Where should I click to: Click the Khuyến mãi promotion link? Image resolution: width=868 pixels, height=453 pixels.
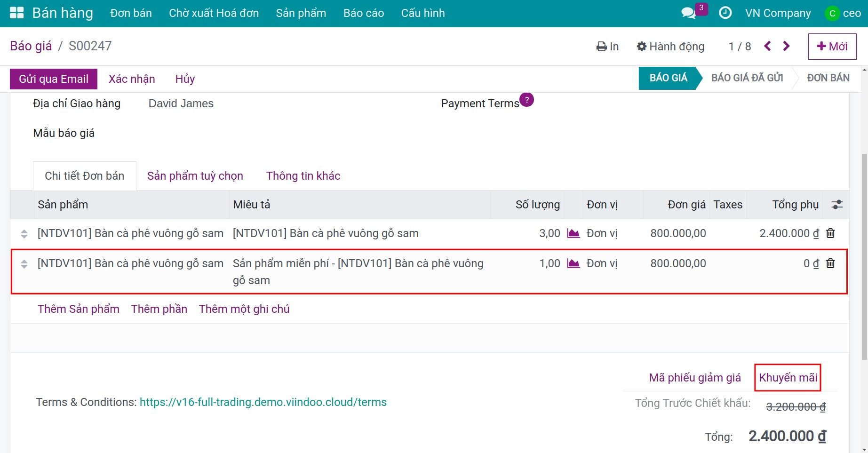coord(788,378)
